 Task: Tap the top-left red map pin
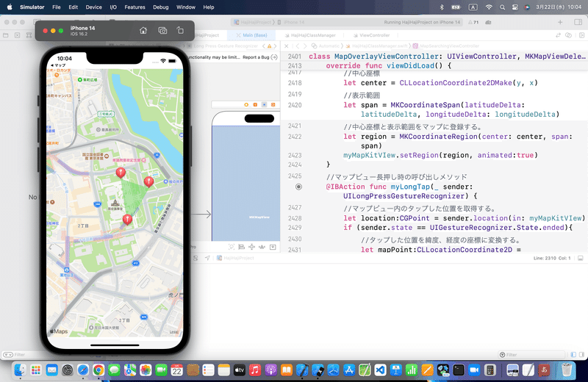pos(121,173)
